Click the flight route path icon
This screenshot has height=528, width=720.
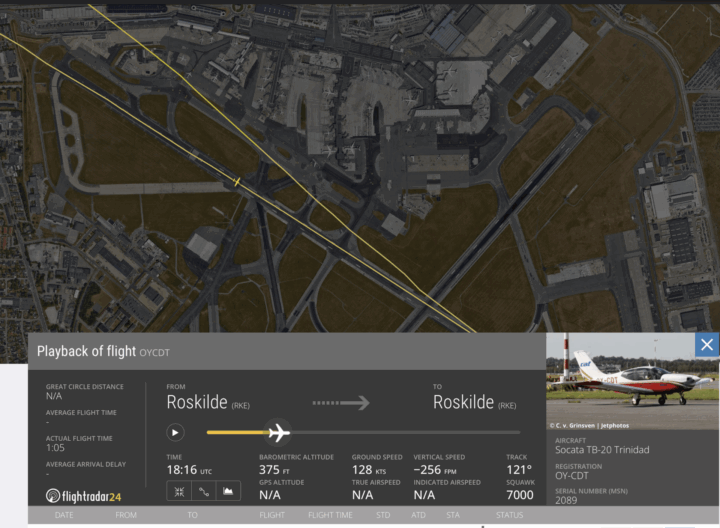[x=204, y=491]
